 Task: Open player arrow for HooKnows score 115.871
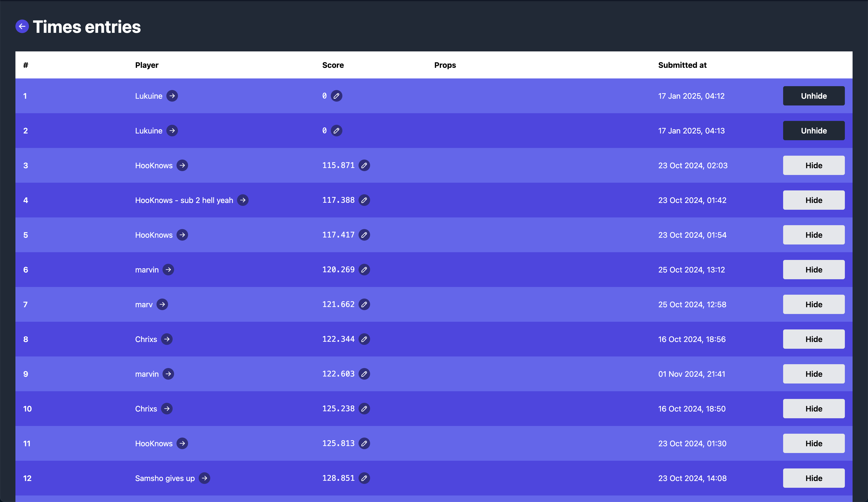[x=182, y=166]
